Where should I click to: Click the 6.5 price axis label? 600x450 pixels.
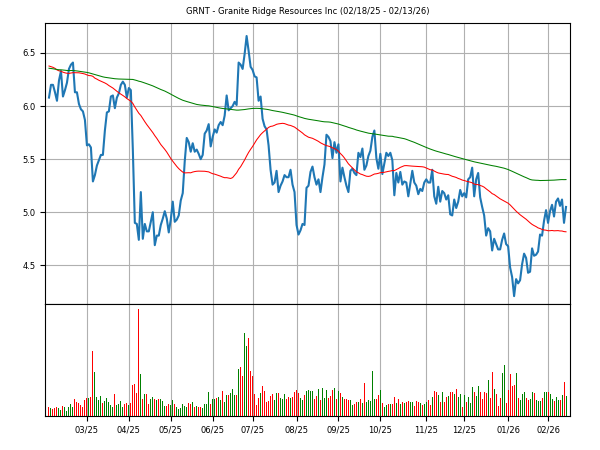[30, 53]
